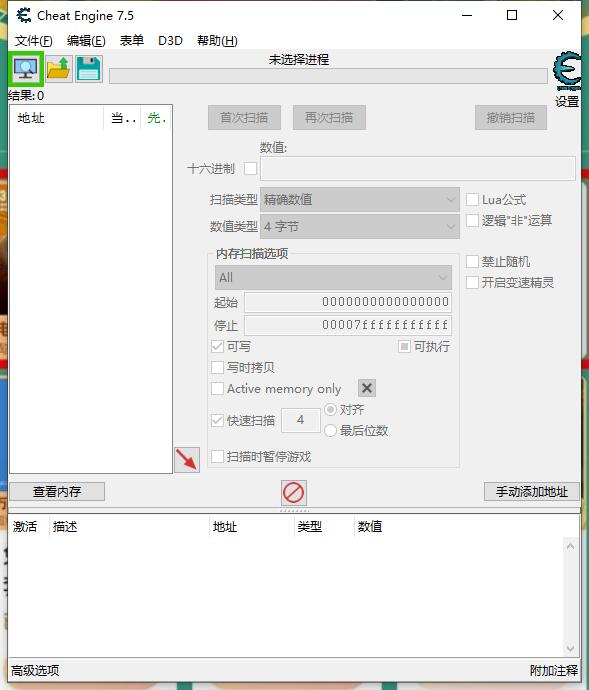
Task: Click the save floppy disk icon
Action: click(89, 69)
